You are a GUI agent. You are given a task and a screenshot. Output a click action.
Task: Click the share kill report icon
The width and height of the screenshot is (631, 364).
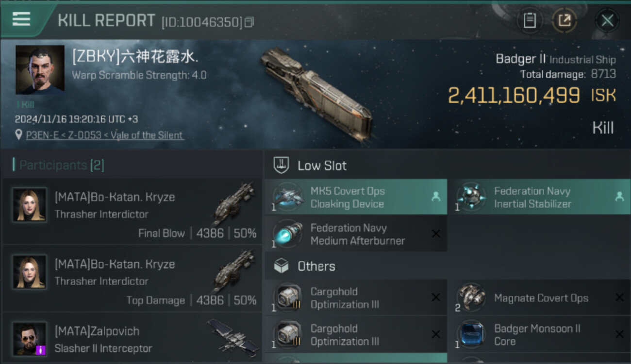[565, 20]
